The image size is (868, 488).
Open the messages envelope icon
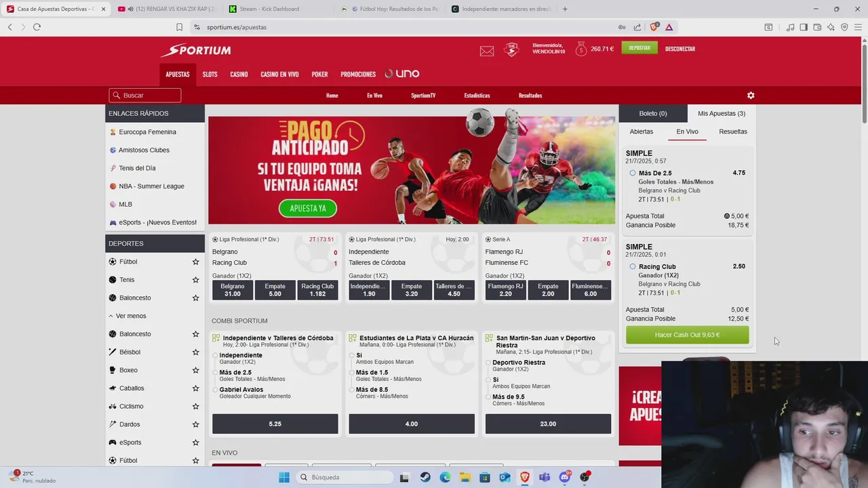pyautogui.click(x=487, y=51)
